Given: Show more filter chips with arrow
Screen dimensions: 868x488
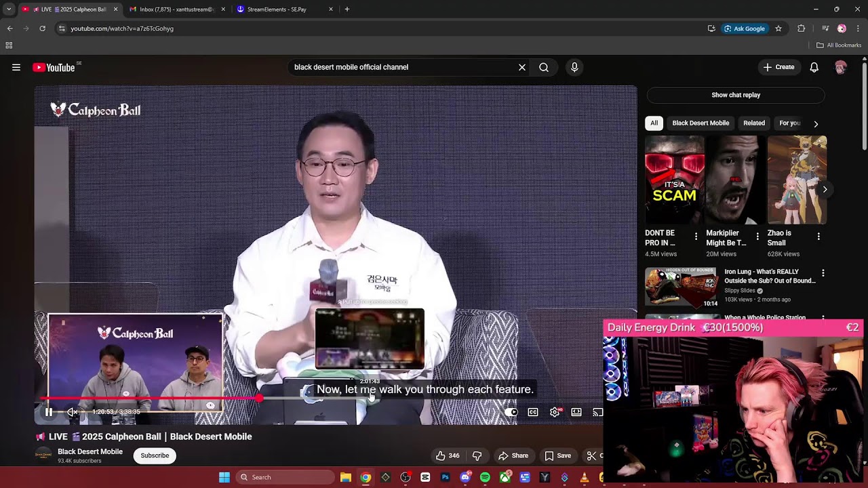Looking at the screenshot, I should click(816, 123).
